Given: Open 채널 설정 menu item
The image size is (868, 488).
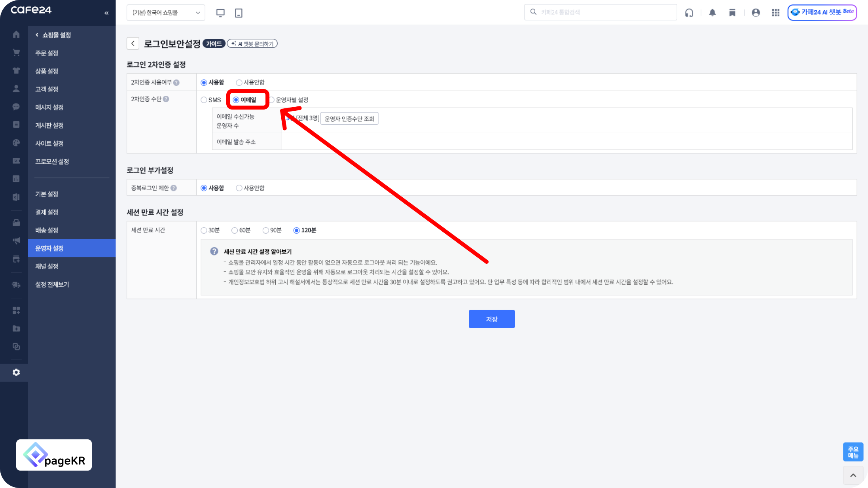Looking at the screenshot, I should (x=47, y=267).
